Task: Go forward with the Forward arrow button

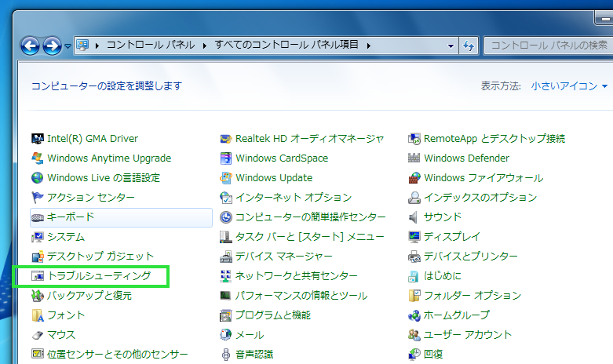Action: point(52,45)
